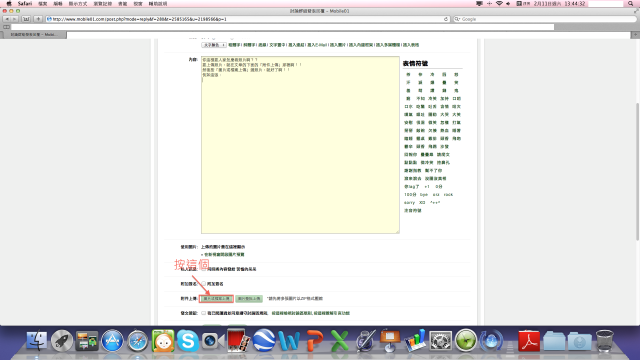Click the second green upload button
The width and height of the screenshot is (640, 360).
point(249,299)
